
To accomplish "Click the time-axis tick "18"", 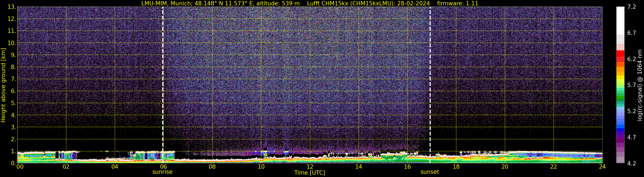I will (x=456, y=167).
